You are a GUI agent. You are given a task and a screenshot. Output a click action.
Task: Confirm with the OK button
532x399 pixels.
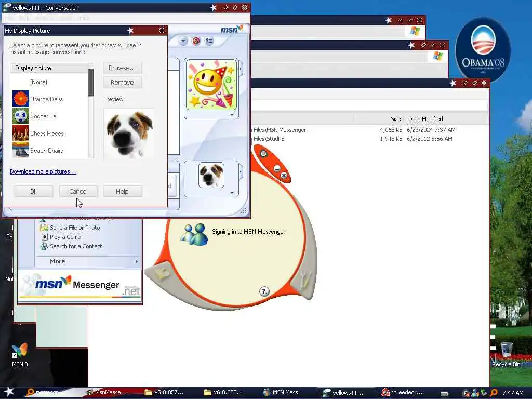[x=34, y=191]
